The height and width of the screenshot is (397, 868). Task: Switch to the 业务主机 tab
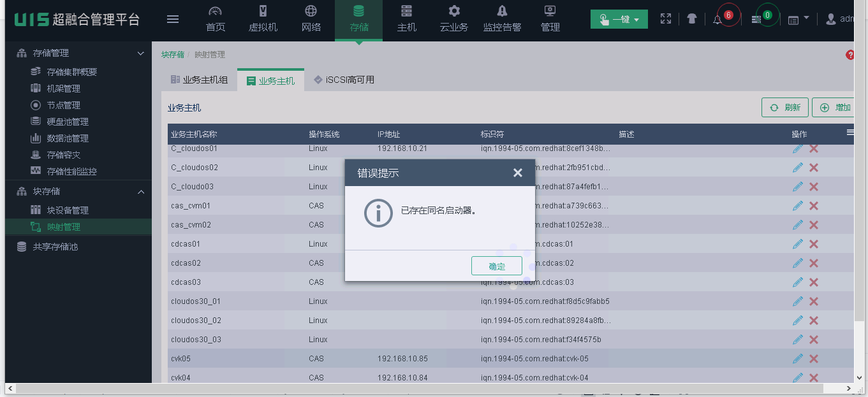coord(270,80)
